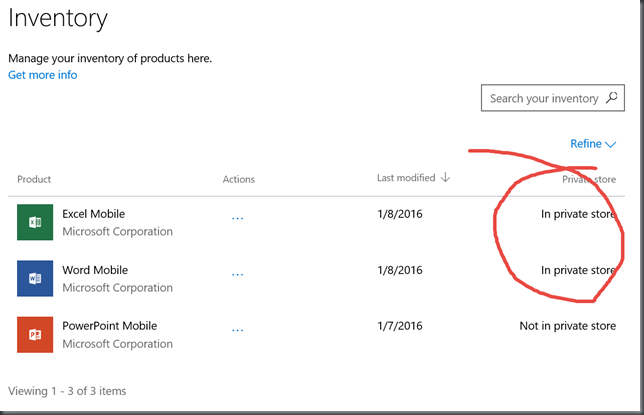Sort by Last modified column header

tap(406, 178)
